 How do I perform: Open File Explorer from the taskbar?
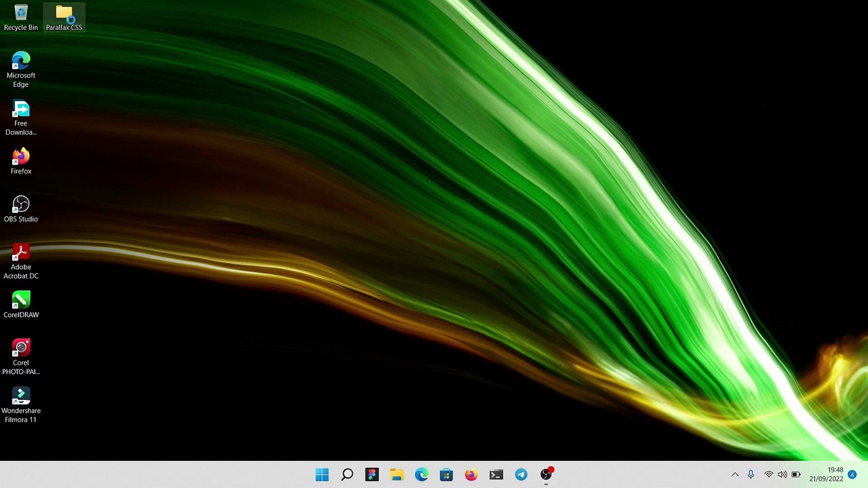click(x=397, y=474)
